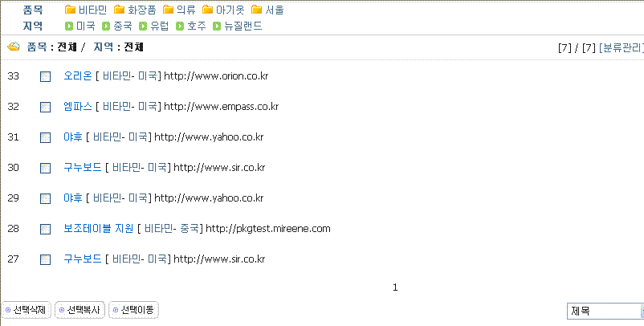Click the 선택복사 button
This screenshot has height=326, width=644.
[80, 310]
